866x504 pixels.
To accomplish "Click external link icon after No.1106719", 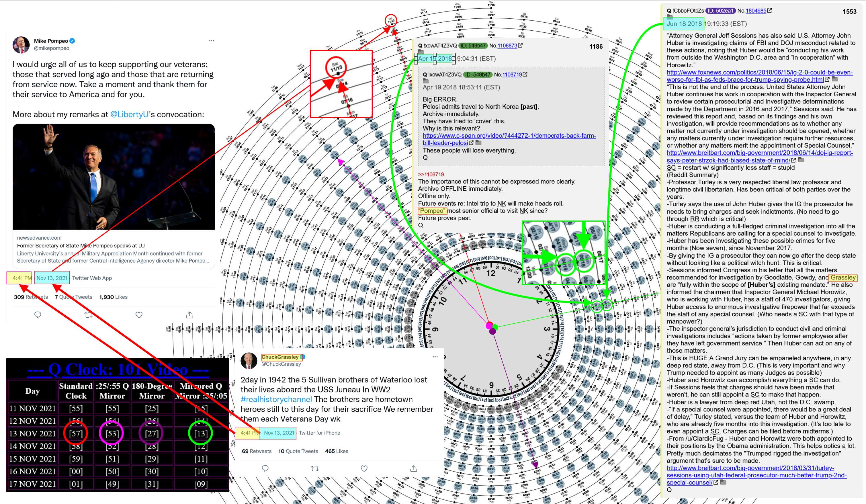I will tap(525, 74).
